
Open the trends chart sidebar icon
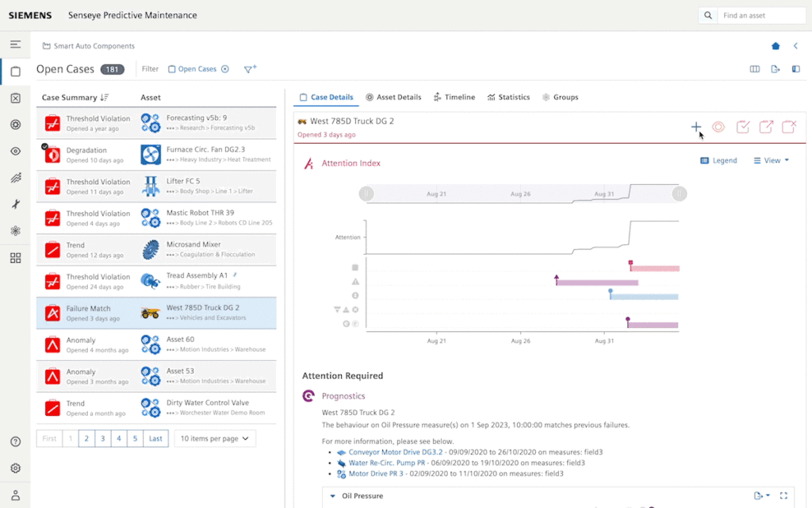(x=16, y=178)
